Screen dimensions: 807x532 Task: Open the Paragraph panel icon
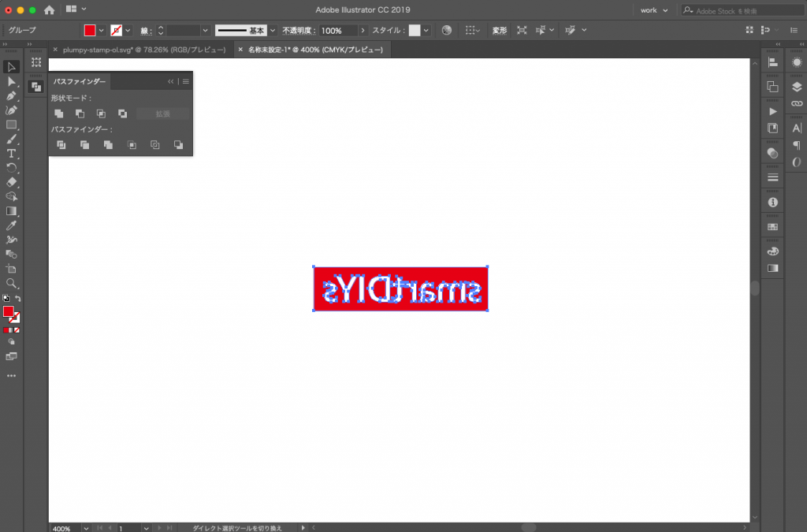click(x=797, y=145)
